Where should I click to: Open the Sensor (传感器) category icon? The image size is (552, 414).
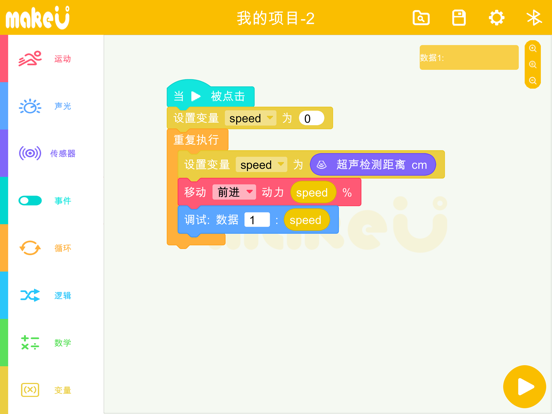coord(30,153)
